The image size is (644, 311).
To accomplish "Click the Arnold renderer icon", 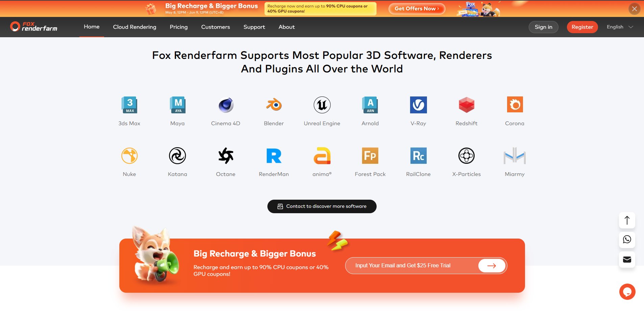I will [x=370, y=105].
